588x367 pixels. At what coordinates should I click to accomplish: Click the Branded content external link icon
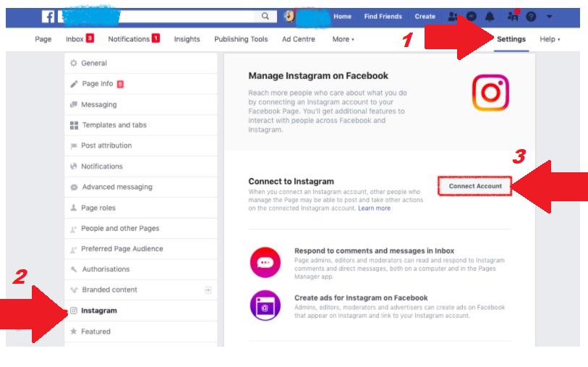pyautogui.click(x=208, y=290)
